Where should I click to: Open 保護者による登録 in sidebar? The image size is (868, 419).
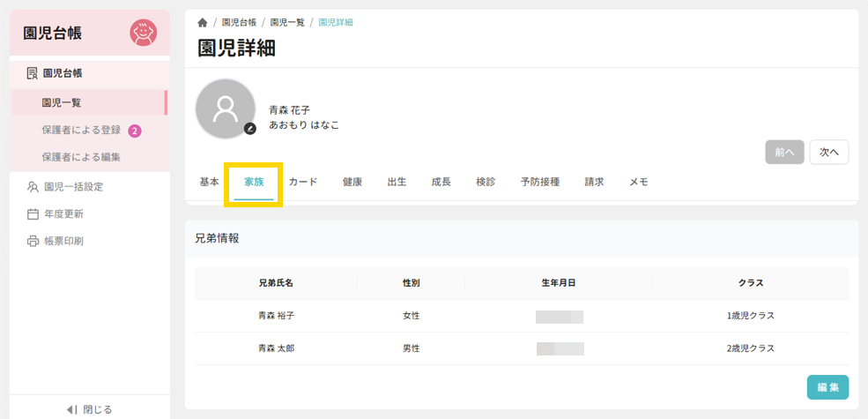(81, 131)
